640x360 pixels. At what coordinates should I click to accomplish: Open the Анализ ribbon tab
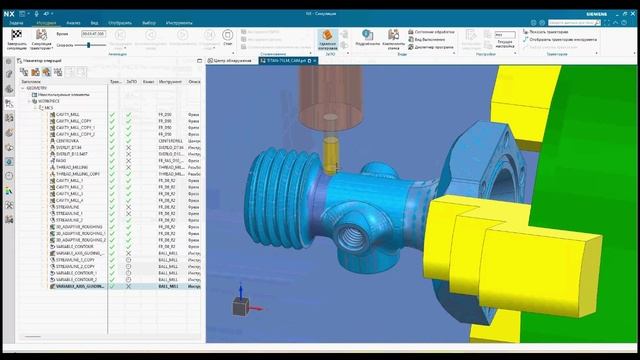coord(73,23)
